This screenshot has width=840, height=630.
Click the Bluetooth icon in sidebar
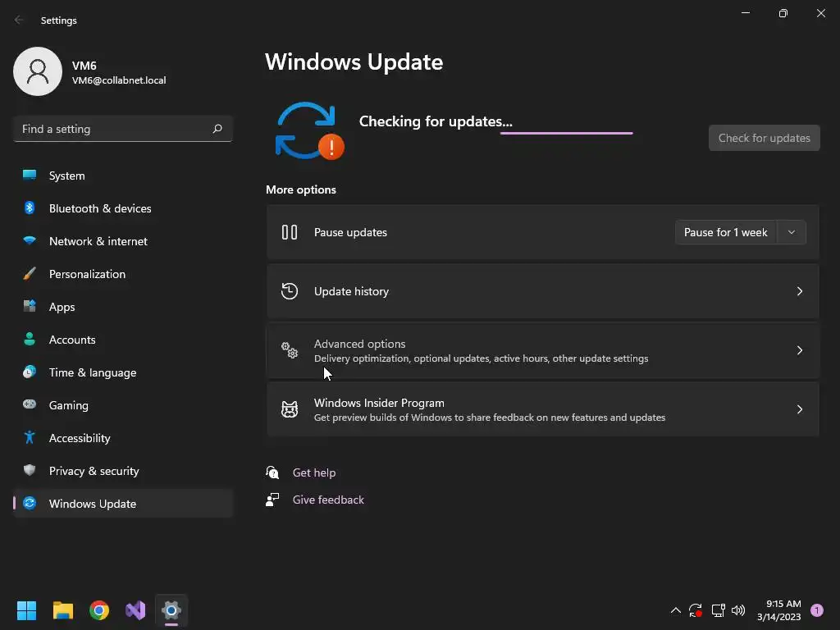click(x=30, y=208)
